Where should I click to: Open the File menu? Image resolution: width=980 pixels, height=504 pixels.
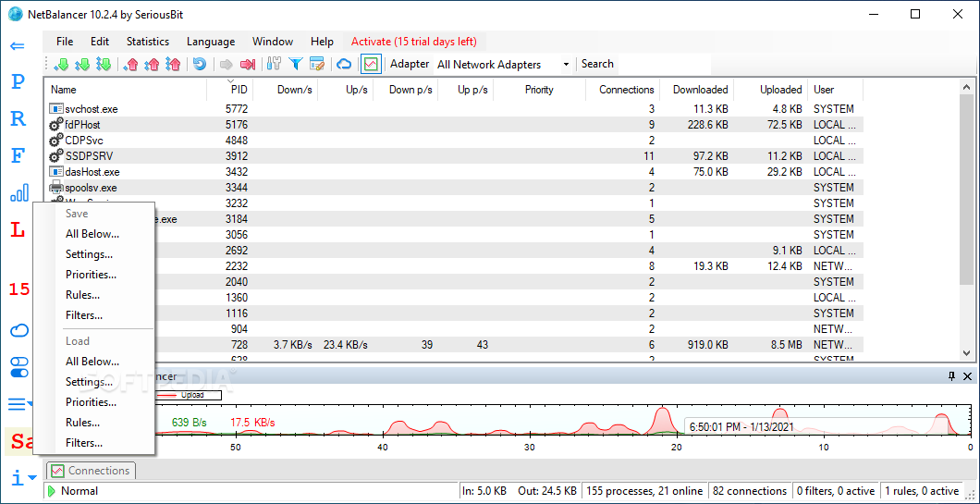[x=65, y=42]
